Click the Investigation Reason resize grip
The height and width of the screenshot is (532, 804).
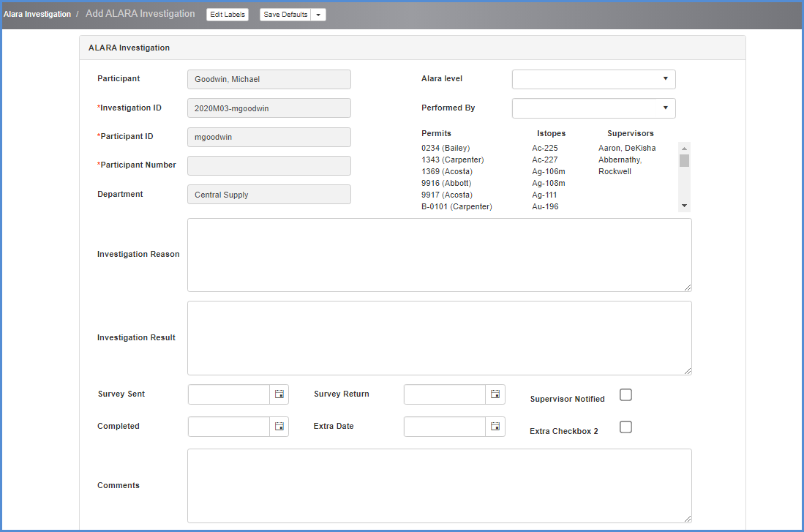click(x=688, y=288)
